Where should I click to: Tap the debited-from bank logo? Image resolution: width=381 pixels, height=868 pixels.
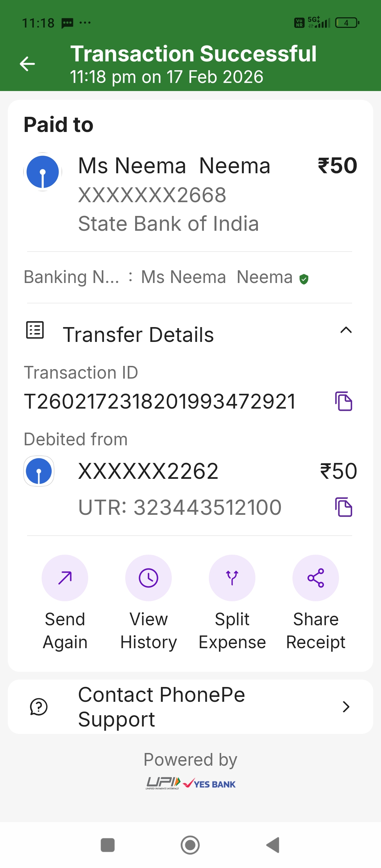39,471
